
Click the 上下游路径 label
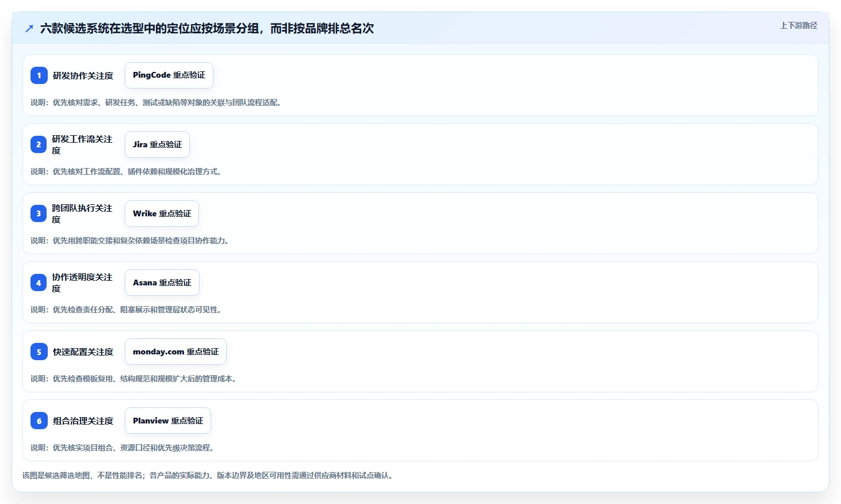[x=798, y=25]
